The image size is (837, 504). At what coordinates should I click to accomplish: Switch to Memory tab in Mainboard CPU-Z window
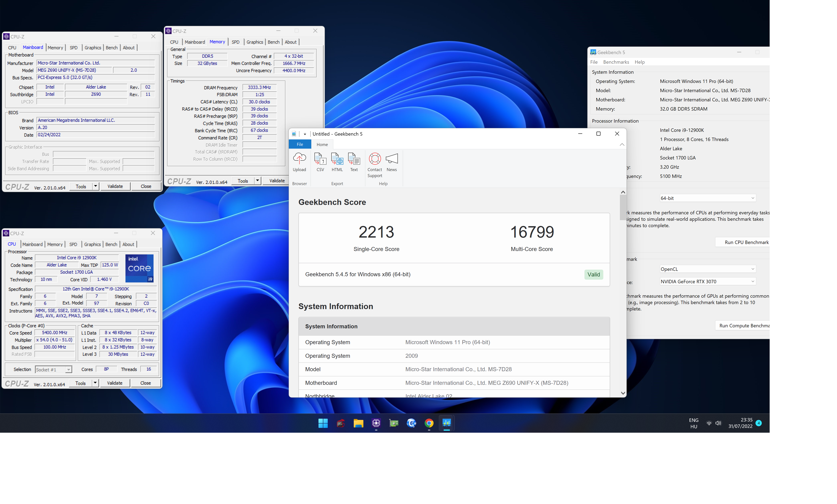pos(55,47)
